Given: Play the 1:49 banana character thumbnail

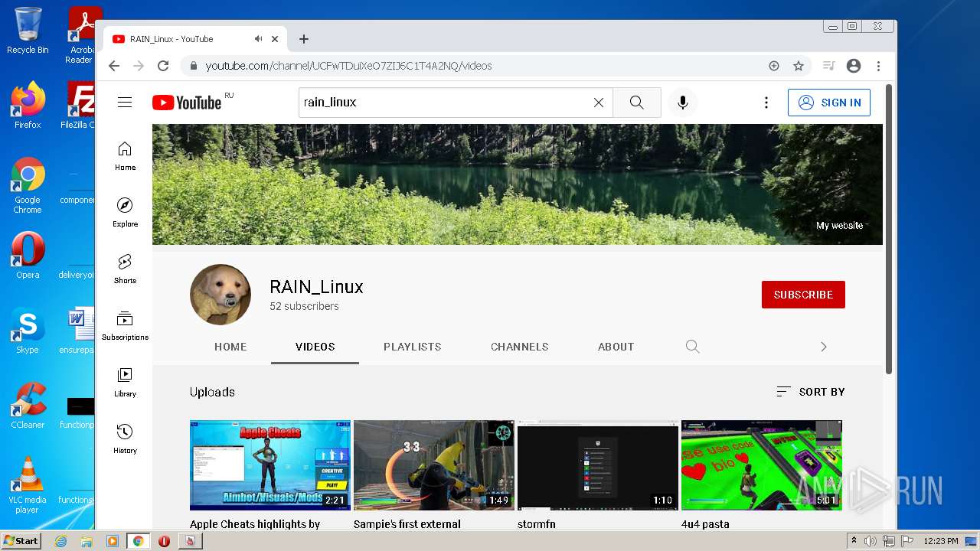Looking at the screenshot, I should tap(434, 465).
